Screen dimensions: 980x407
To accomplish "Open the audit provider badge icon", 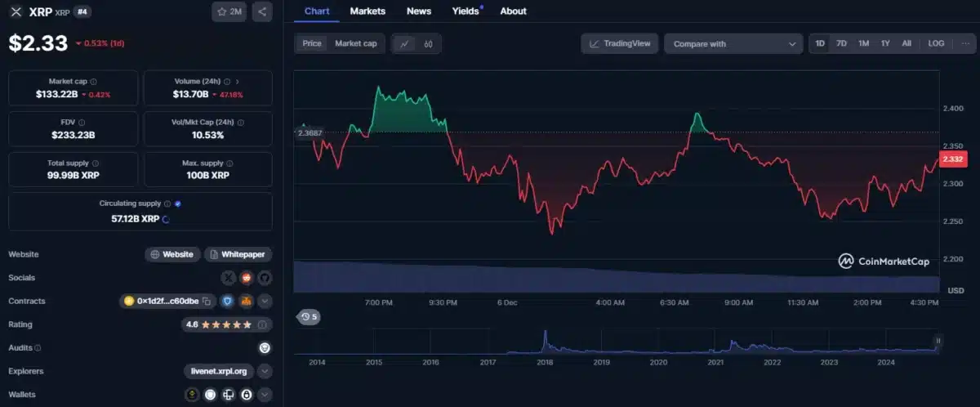I will pyautogui.click(x=265, y=347).
